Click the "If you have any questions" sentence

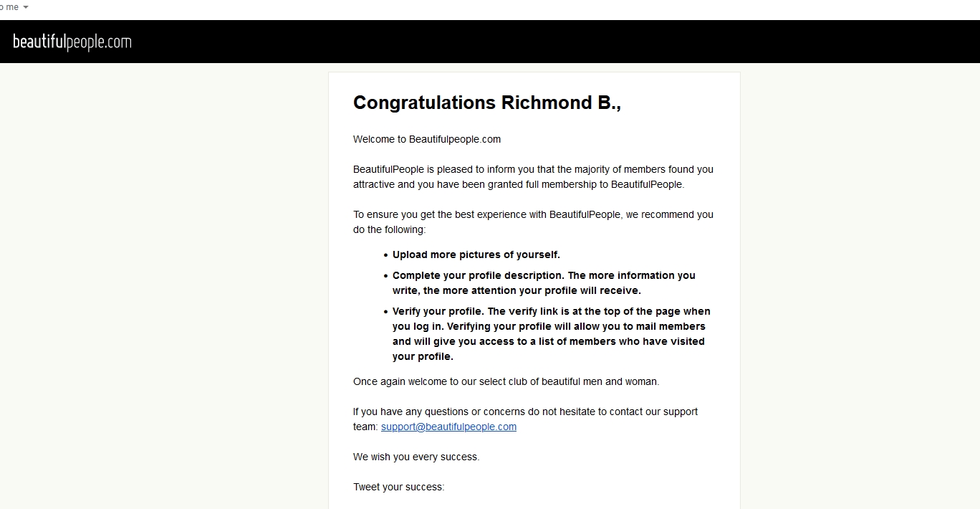click(525, 419)
